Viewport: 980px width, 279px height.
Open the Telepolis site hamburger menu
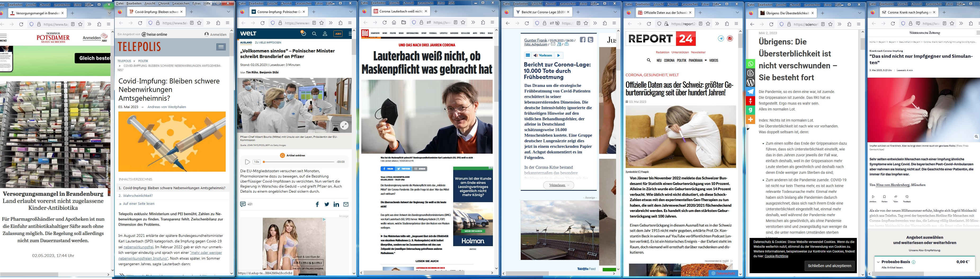point(221,47)
